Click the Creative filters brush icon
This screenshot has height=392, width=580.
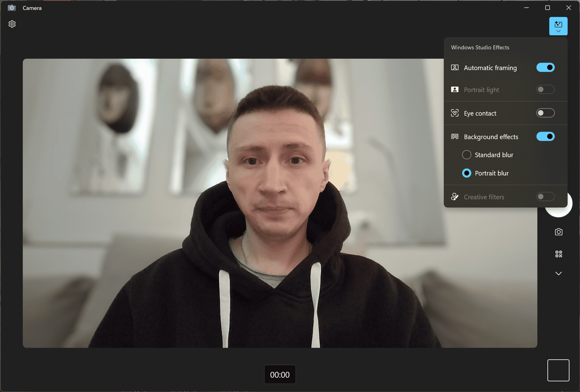point(455,197)
